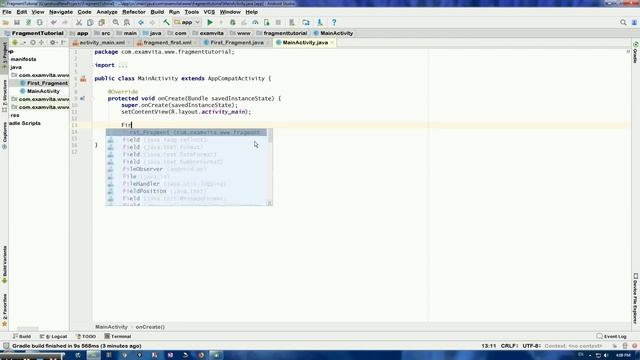Open the Analyze menu
This screenshot has width=640, height=360.
(x=107, y=12)
